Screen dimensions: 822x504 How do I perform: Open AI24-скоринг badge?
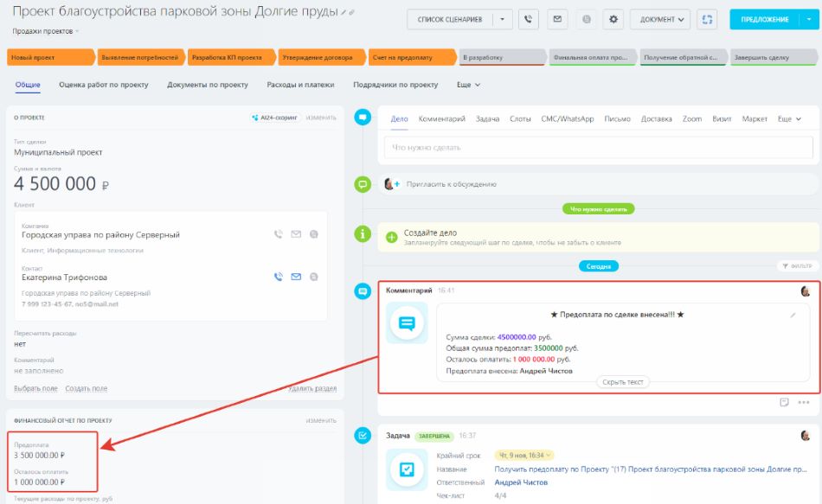(274, 118)
